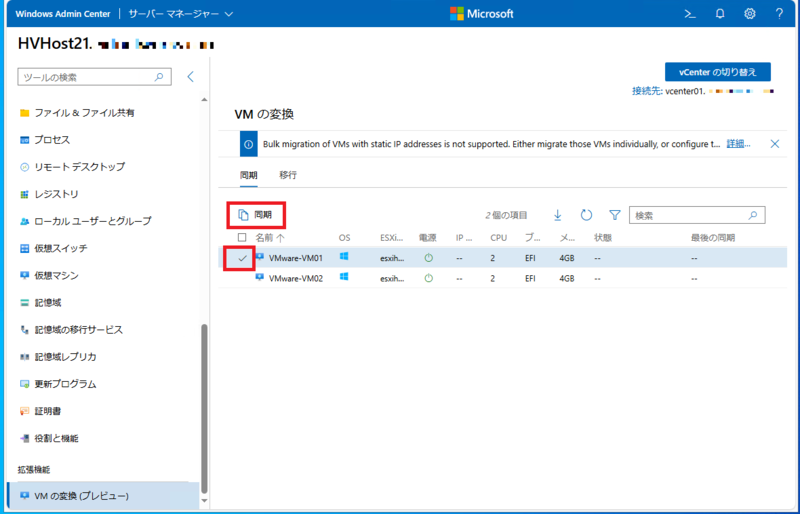Image resolution: width=800 pixels, height=514 pixels.
Task: Open the settings gear in header
Action: (x=749, y=14)
